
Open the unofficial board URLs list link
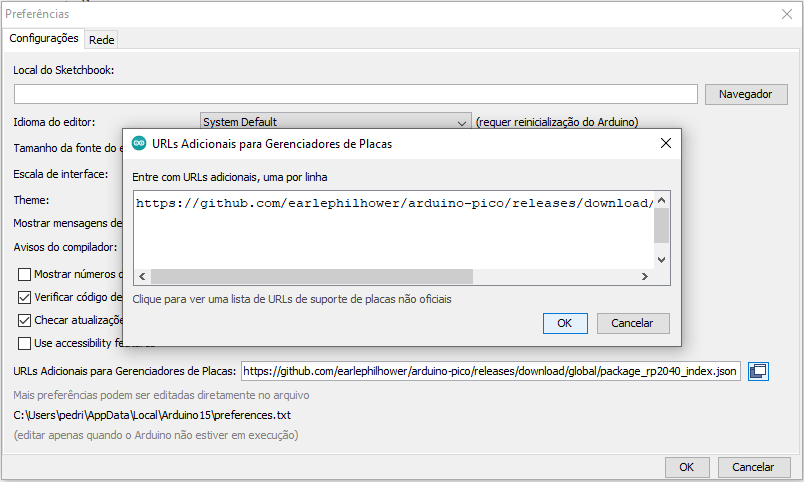coord(292,299)
